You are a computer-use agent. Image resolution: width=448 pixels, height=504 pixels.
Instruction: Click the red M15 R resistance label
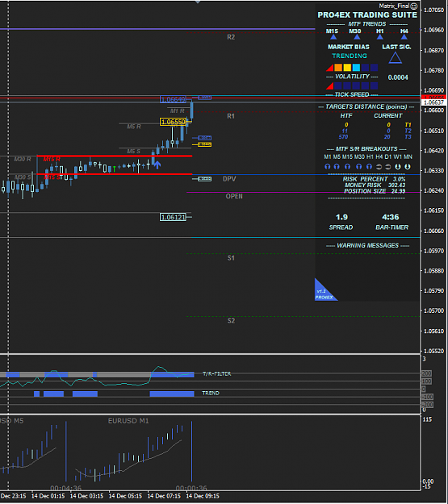coord(52,160)
